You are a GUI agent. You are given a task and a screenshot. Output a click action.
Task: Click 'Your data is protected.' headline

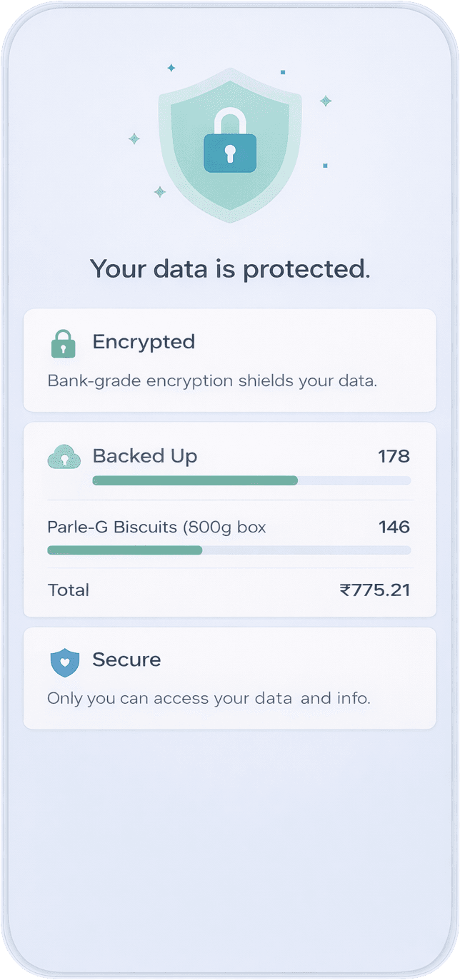point(230,269)
